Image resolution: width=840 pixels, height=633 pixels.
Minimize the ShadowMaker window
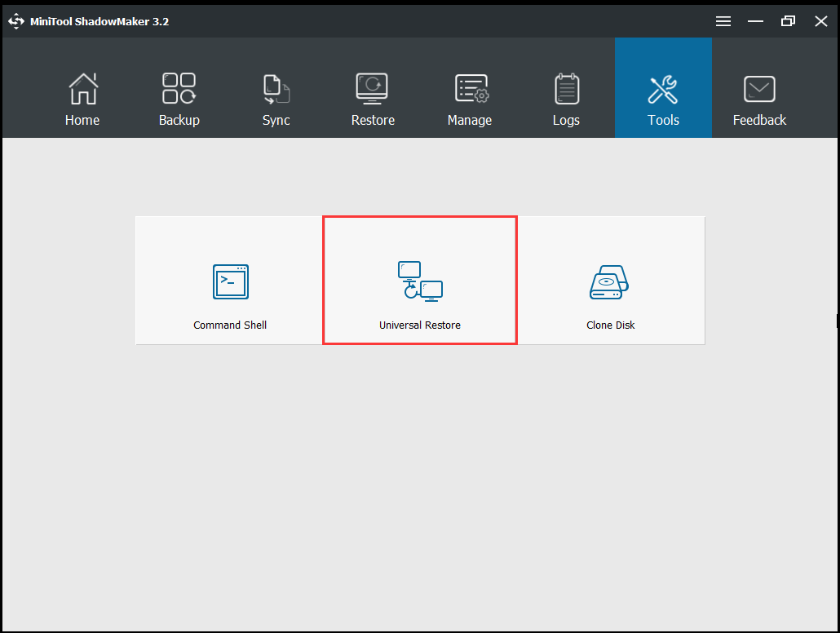click(755, 21)
